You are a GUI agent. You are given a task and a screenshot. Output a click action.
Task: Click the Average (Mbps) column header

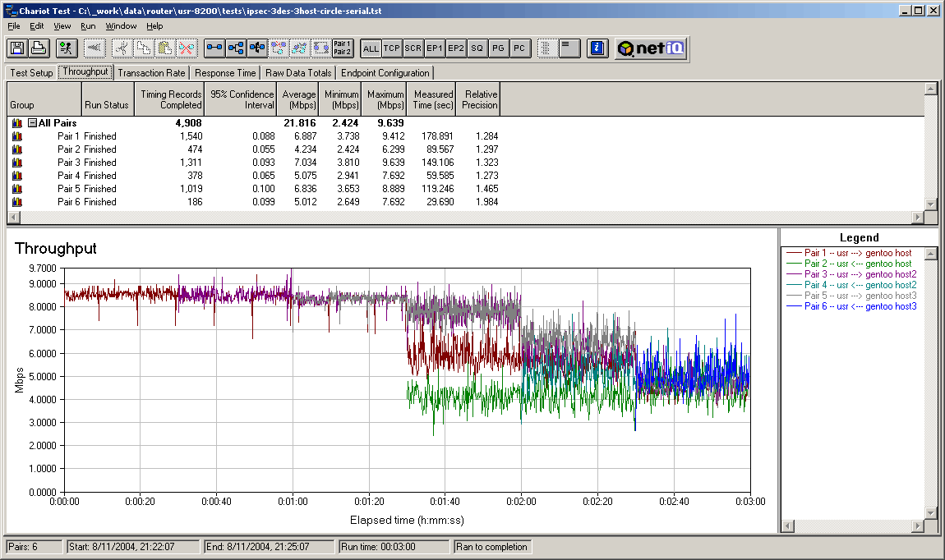pos(298,99)
